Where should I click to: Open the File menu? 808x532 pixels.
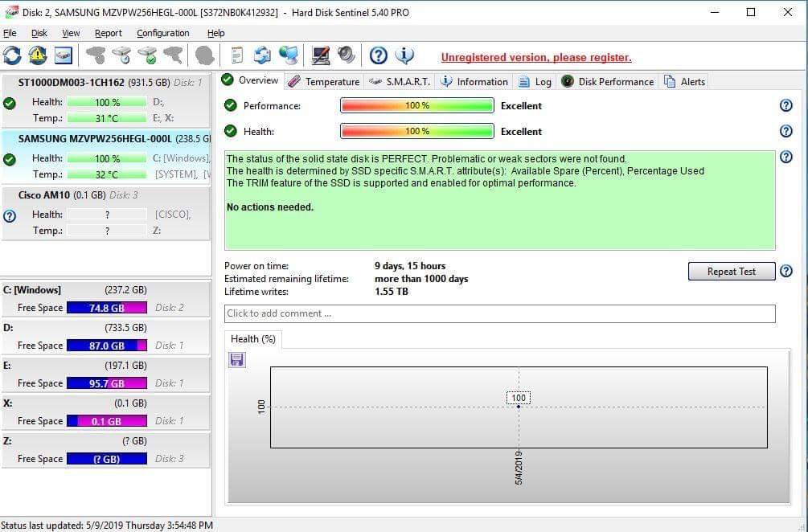point(10,33)
